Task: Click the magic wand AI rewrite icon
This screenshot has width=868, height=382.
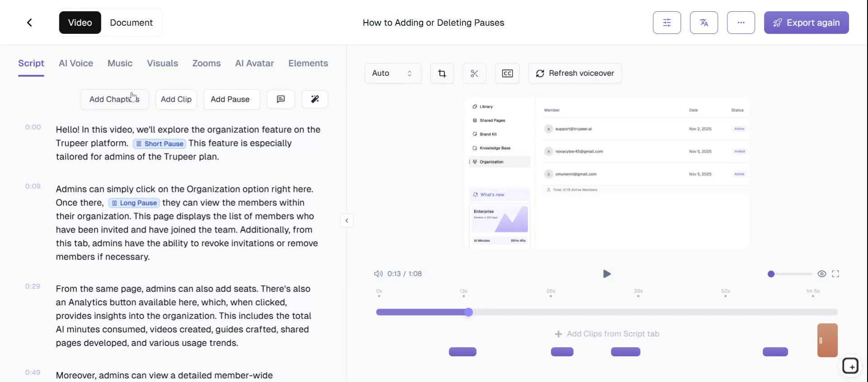Action: point(315,99)
